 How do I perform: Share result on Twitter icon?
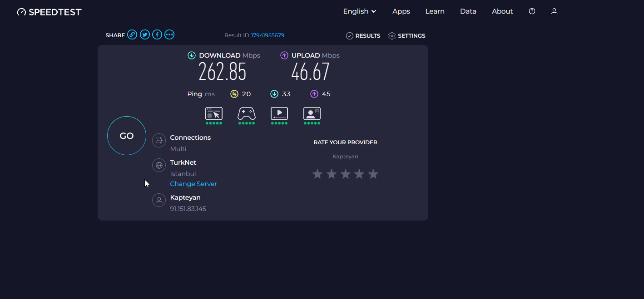pyautogui.click(x=145, y=34)
